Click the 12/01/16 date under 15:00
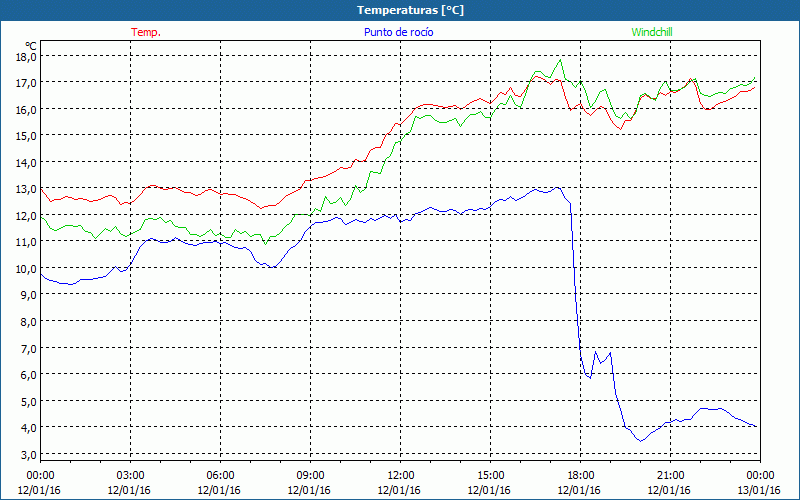800x500 pixels. coord(489,490)
